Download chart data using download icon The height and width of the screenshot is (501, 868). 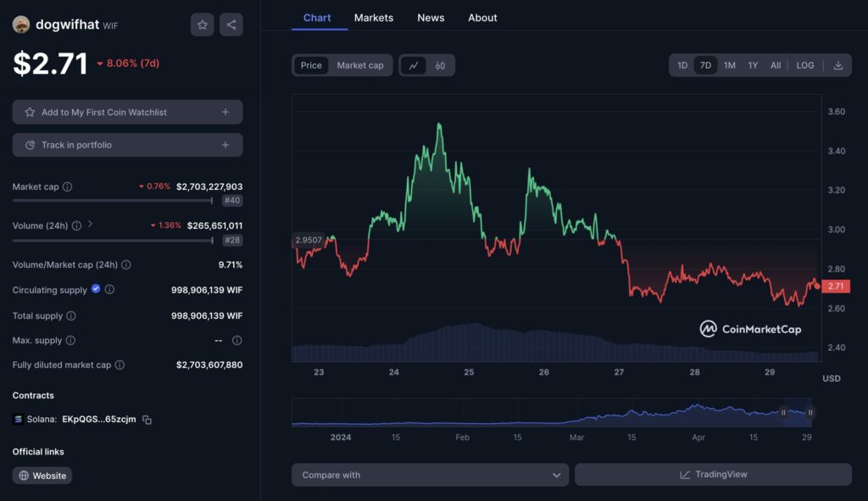click(x=837, y=65)
